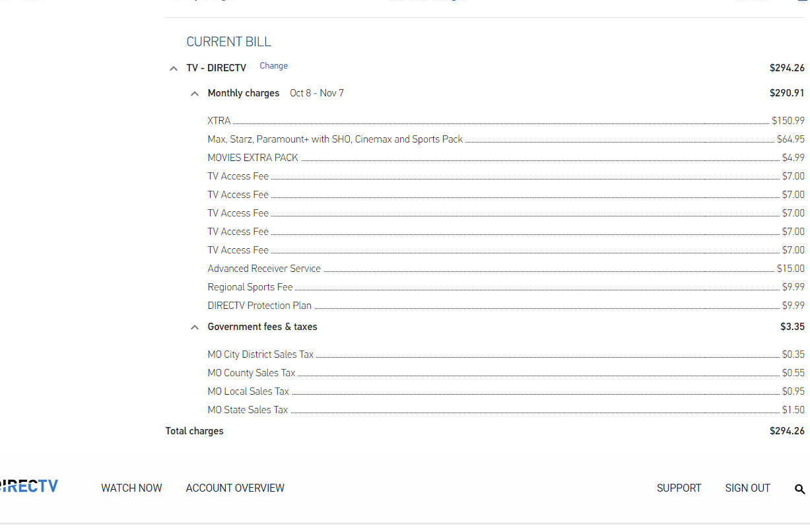Viewport: 810px width, 532px height.
Task: Click the $4.99 Movies Extra Pack amount
Action: [x=793, y=158]
